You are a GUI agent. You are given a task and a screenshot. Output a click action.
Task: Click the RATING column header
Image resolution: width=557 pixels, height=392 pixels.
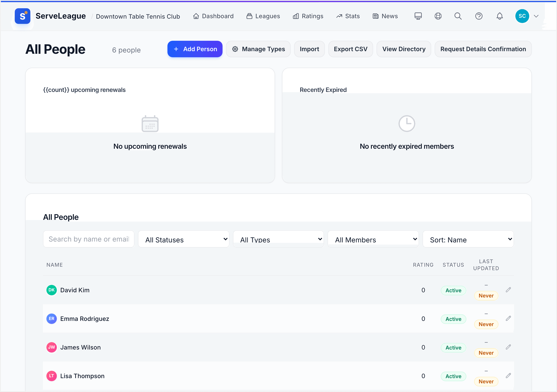point(423,265)
